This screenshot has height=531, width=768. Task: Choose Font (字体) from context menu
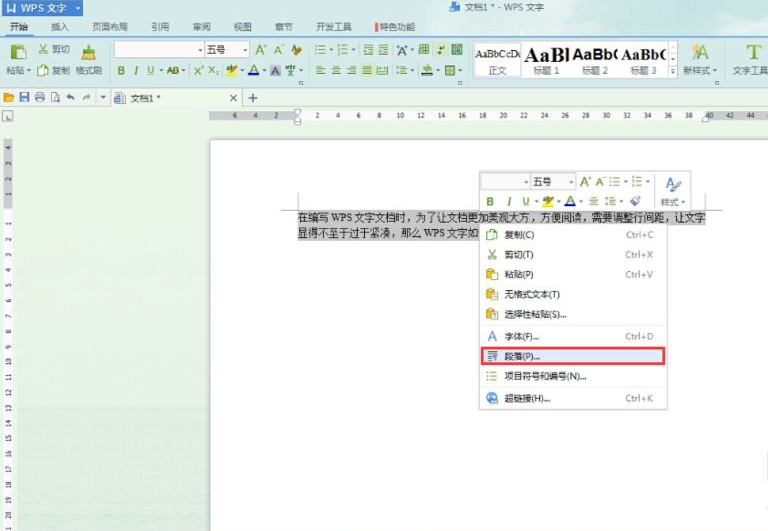tap(573, 337)
